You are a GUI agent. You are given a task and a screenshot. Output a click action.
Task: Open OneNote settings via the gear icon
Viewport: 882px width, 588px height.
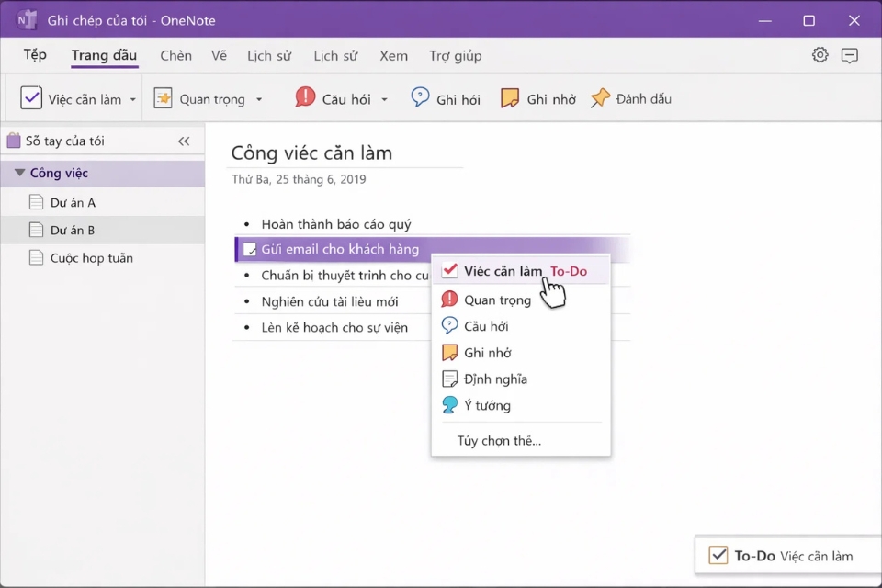(820, 55)
